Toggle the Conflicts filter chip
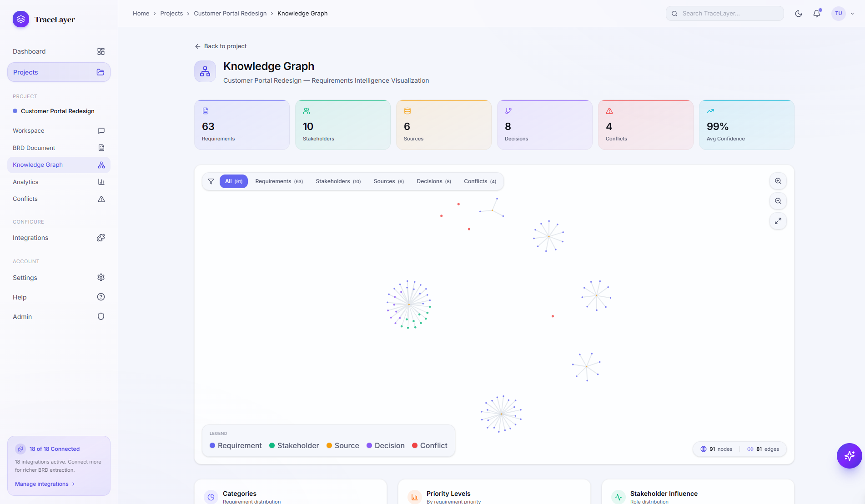Image resolution: width=865 pixels, height=504 pixels. (x=480, y=181)
